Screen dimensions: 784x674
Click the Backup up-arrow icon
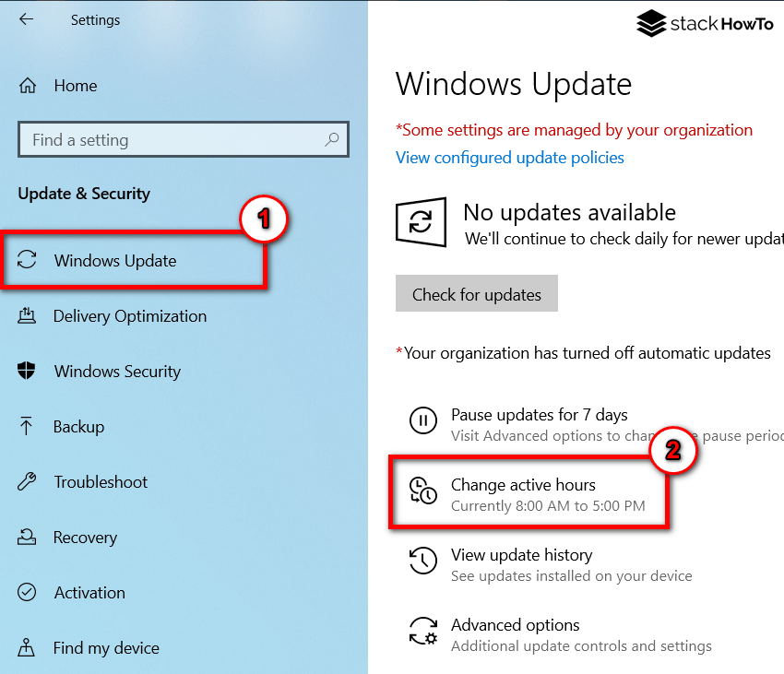coord(28,427)
